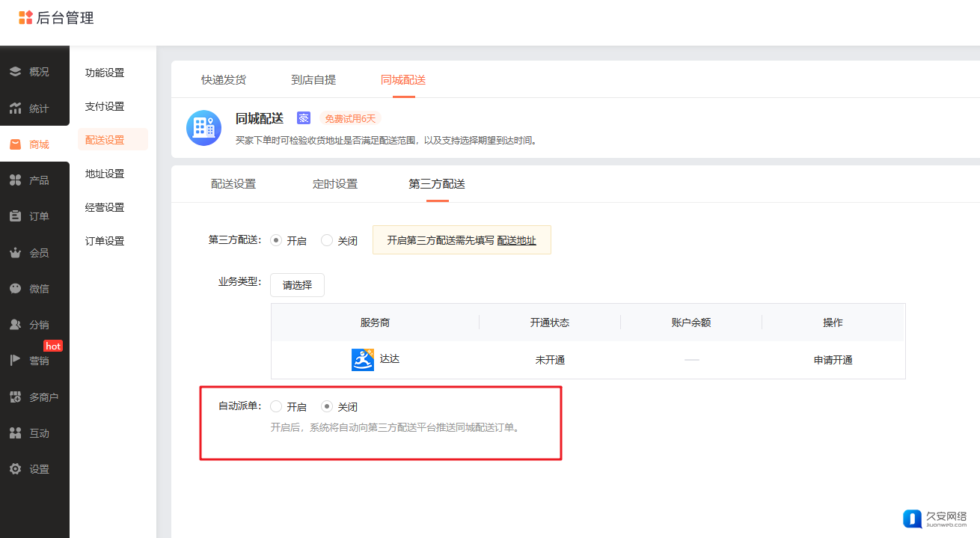Screen dimensions: 980x538
Task: Open the 微信 WeChat icon in sidebar
Action: pyautogui.click(x=15, y=289)
